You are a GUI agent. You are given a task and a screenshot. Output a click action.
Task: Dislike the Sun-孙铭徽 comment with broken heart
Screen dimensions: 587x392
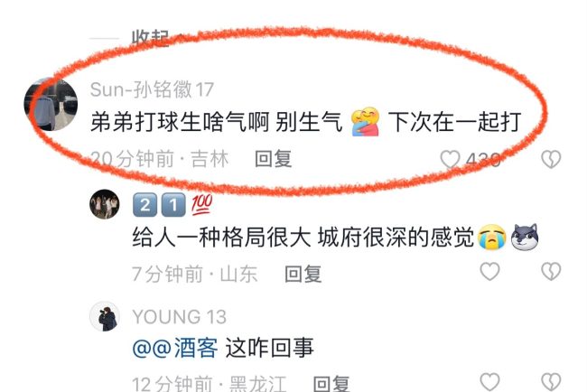click(551, 159)
